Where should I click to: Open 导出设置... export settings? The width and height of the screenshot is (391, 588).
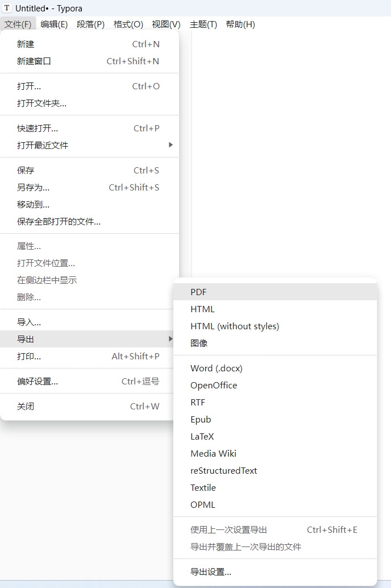(x=275, y=572)
